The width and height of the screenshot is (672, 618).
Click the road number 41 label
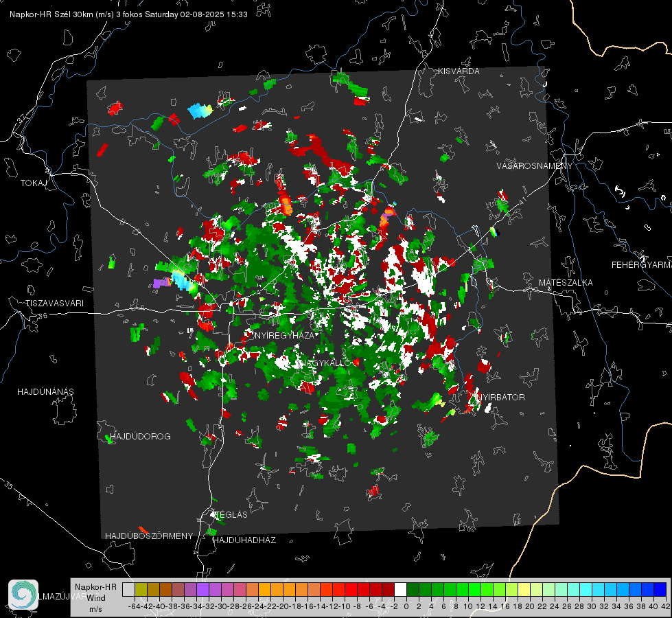(522, 201)
